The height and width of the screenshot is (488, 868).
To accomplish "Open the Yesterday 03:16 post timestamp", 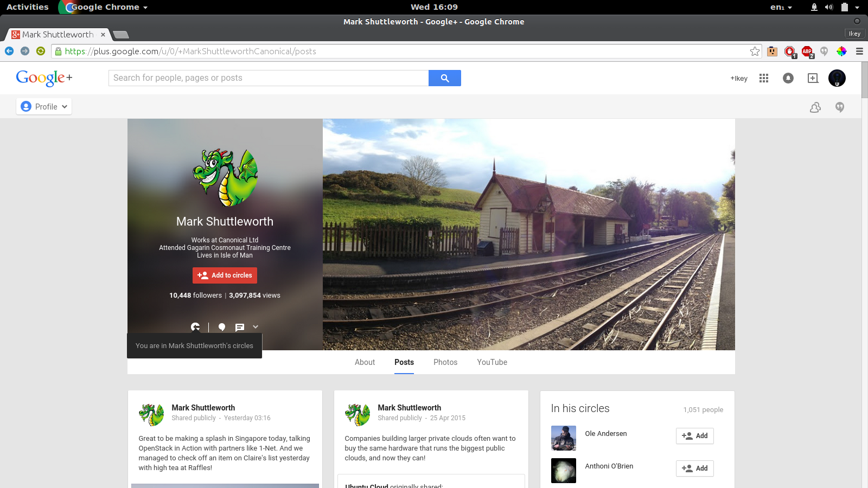I will click(247, 418).
